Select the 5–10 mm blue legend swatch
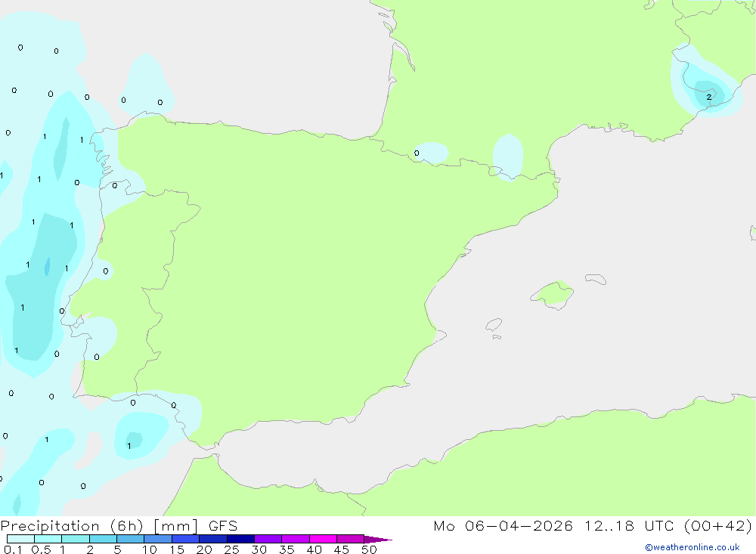 coord(130,539)
